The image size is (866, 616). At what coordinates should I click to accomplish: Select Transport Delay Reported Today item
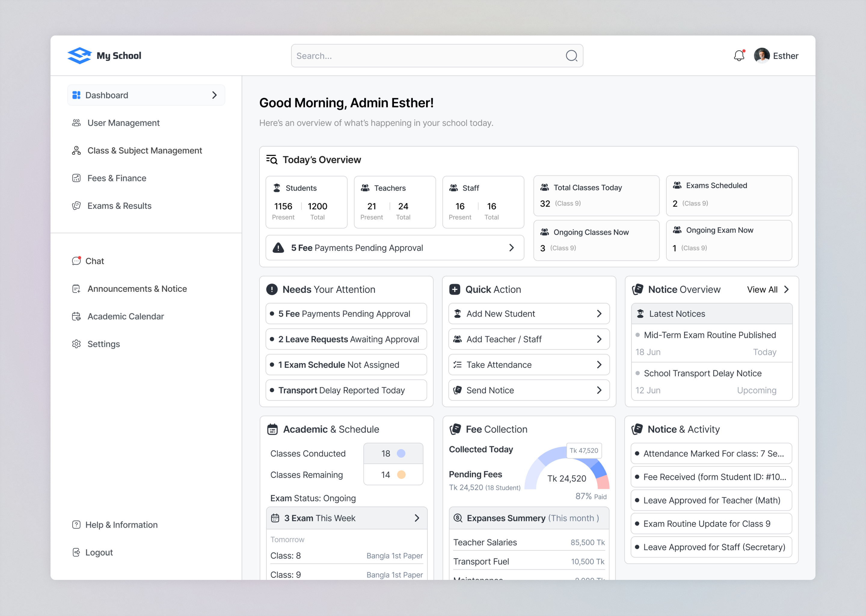(x=346, y=390)
